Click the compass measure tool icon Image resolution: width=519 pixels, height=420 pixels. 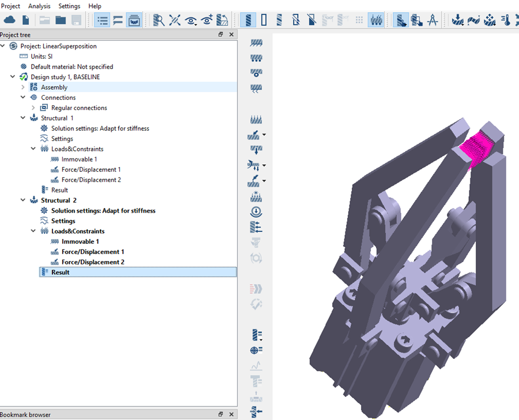[432, 20]
